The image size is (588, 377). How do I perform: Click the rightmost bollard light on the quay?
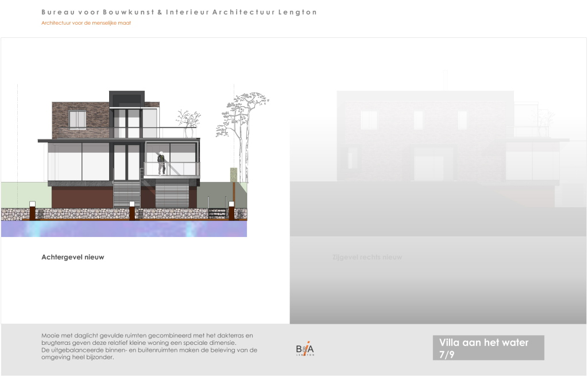tap(231, 210)
